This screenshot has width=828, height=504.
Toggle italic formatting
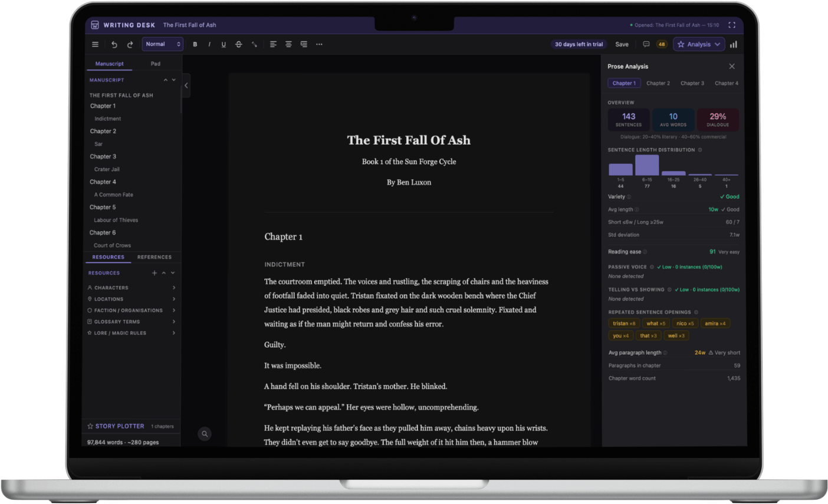209,44
